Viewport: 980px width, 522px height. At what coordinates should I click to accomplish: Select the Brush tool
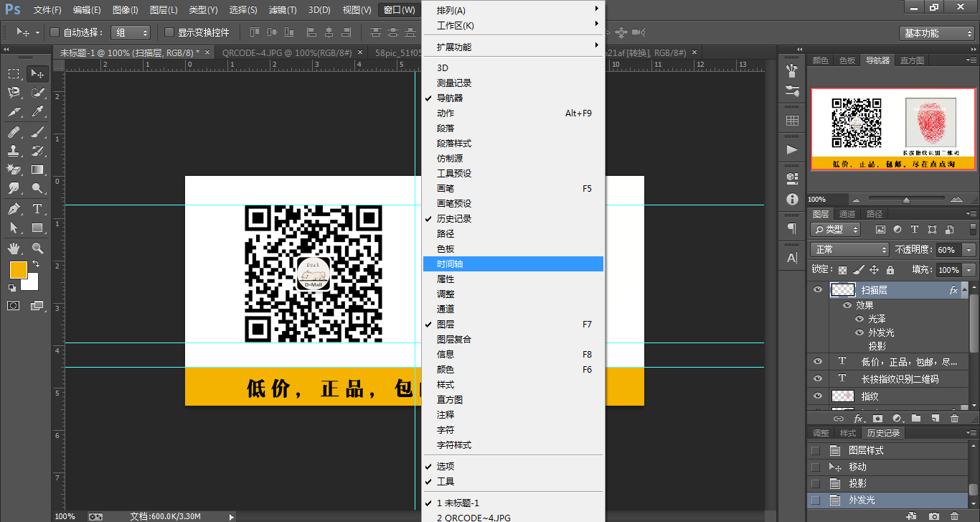coord(37,132)
